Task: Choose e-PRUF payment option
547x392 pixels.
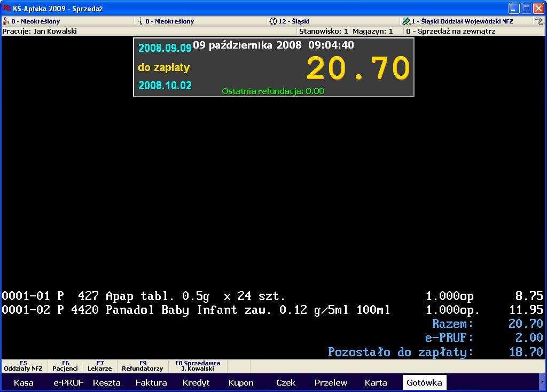Action: click(x=68, y=382)
